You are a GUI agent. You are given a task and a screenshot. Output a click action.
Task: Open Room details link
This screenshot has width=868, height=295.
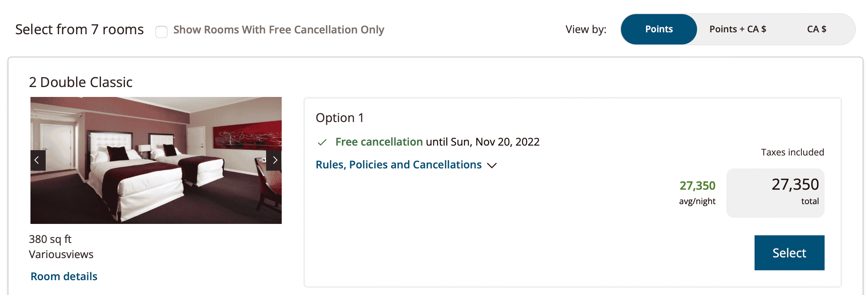pos(64,276)
